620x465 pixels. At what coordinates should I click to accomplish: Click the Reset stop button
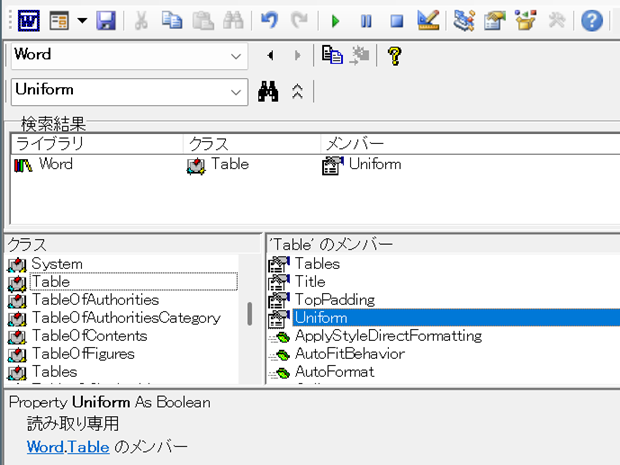coord(397,20)
